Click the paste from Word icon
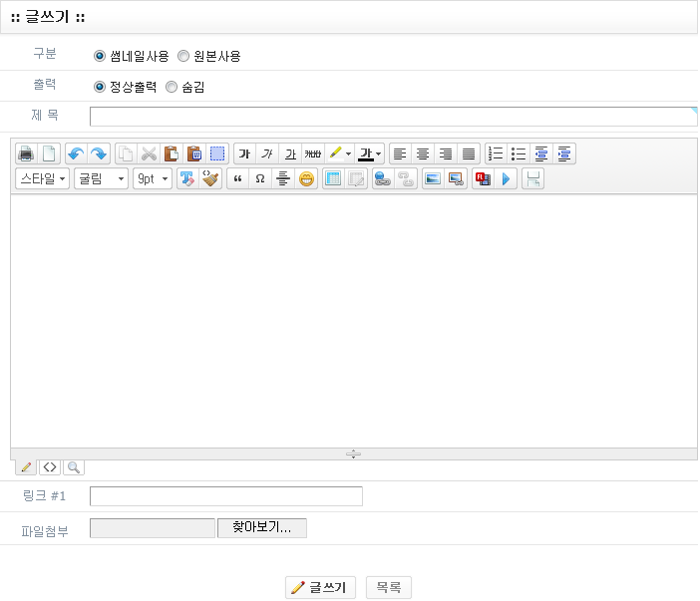Screen dimensions: 700x601 pos(194,153)
